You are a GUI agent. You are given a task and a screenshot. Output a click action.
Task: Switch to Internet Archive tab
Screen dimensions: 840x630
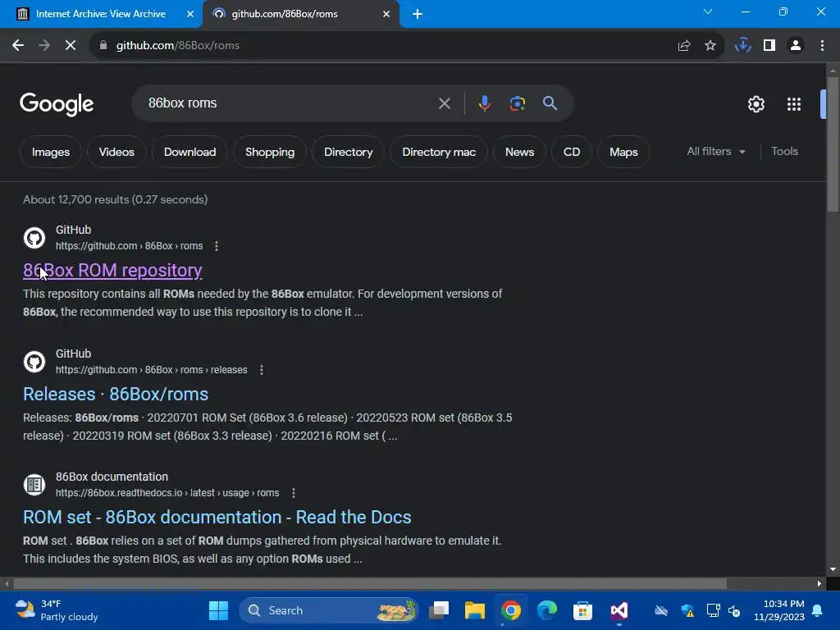(101, 14)
